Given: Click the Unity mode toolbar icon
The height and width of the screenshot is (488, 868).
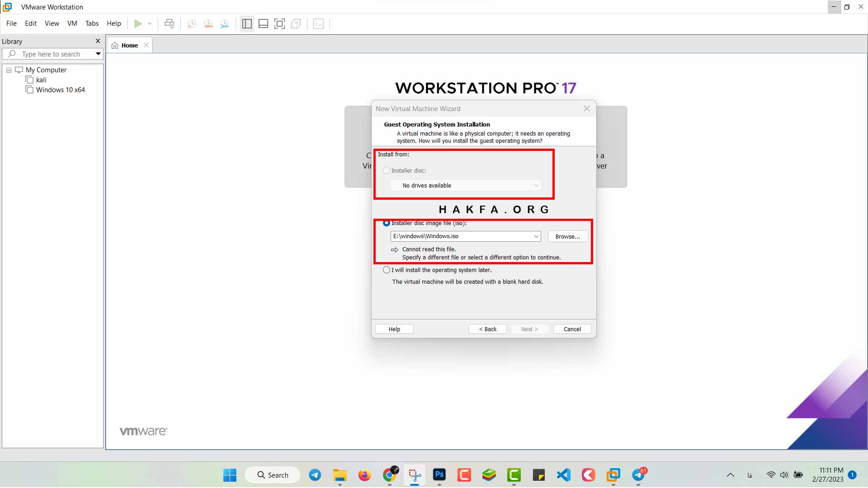Looking at the screenshot, I should tap(296, 23).
